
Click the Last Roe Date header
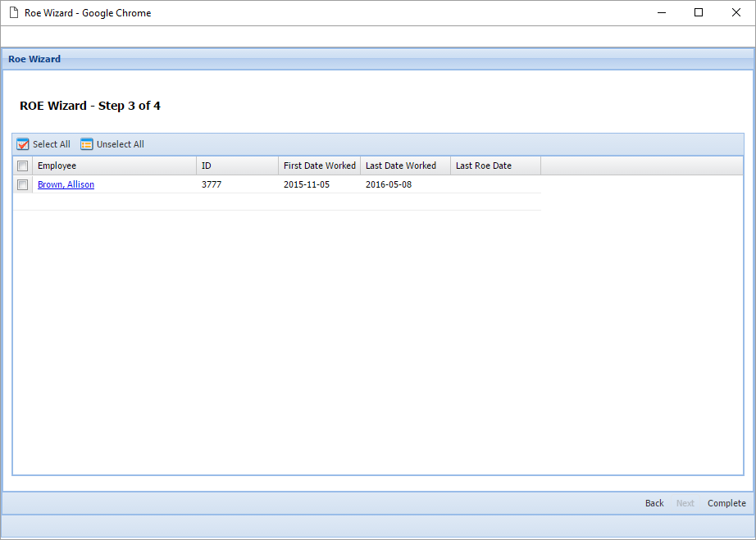pos(495,166)
